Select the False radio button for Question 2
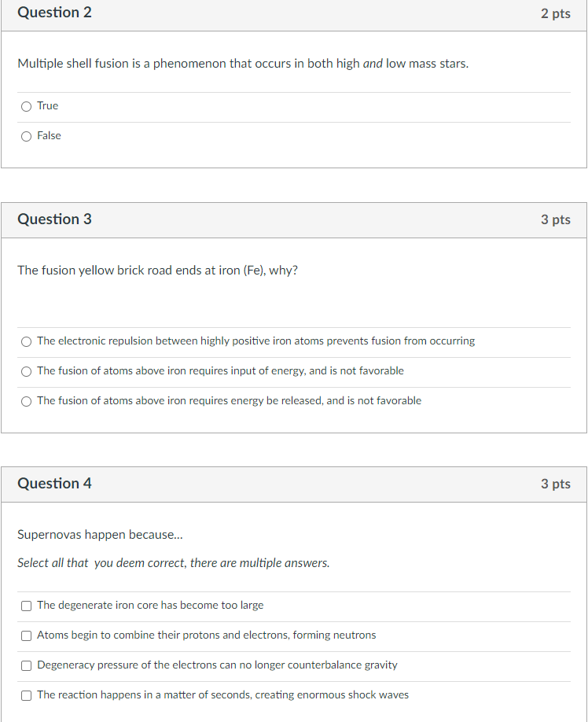The height and width of the screenshot is (722, 588). (26, 136)
